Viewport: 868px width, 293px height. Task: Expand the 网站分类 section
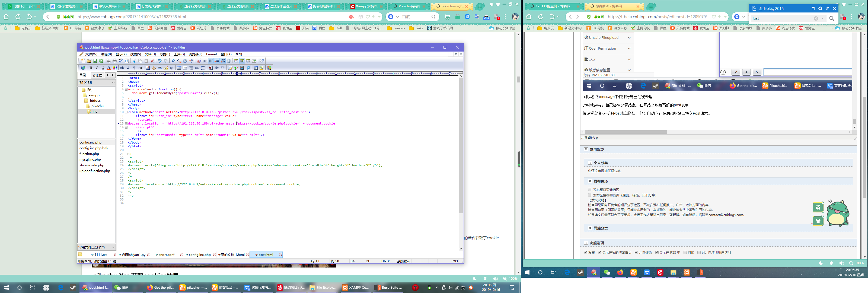point(590,228)
